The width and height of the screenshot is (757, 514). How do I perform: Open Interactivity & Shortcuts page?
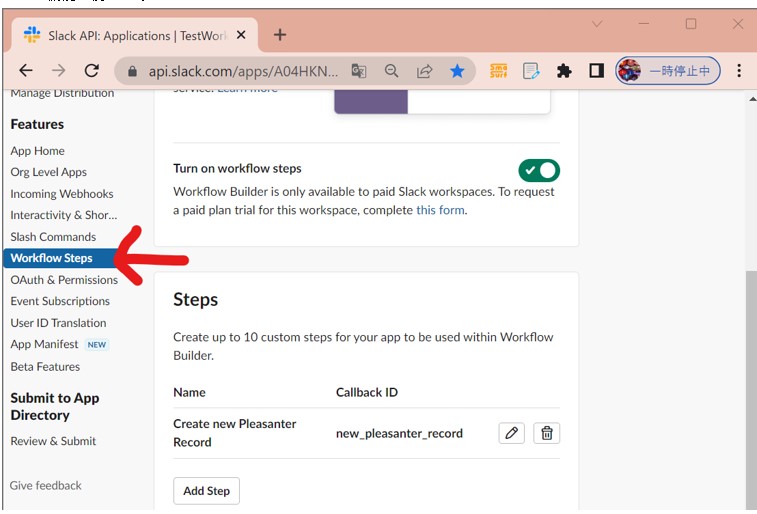[x=64, y=215]
